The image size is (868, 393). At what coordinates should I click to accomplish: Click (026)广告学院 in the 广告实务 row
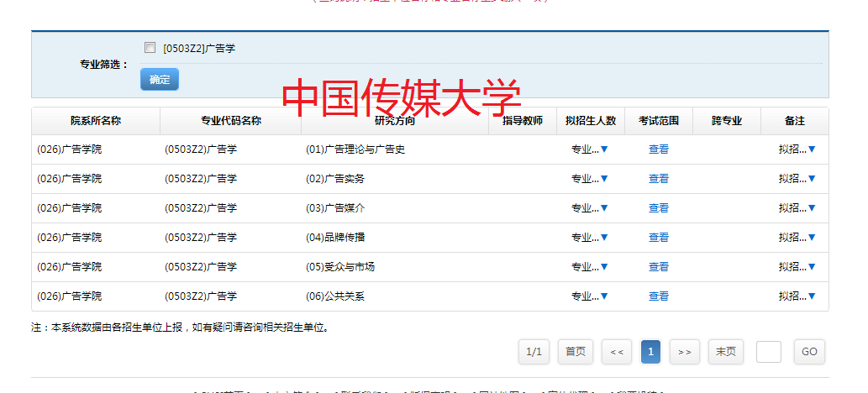69,179
